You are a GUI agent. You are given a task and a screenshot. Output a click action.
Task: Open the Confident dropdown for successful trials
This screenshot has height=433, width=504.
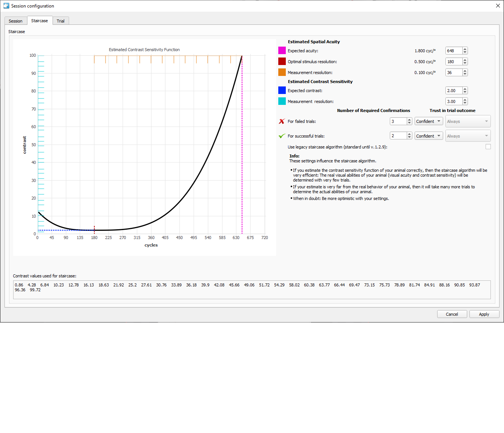(x=429, y=136)
